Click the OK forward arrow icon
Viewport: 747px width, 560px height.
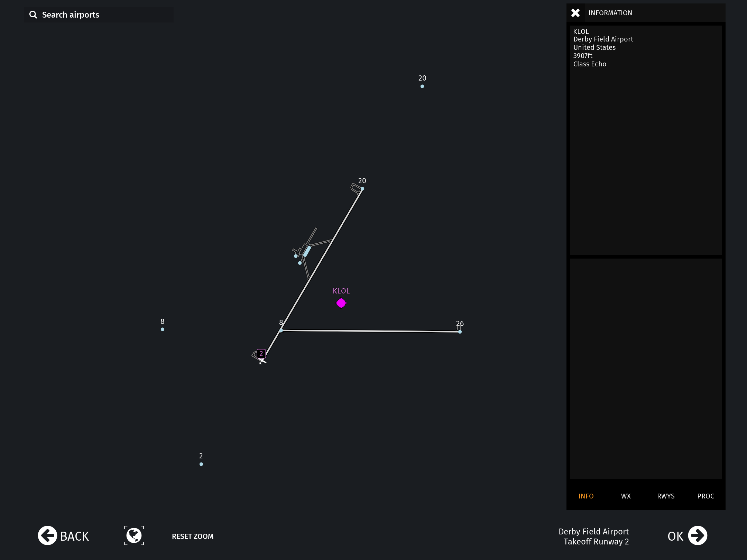pyautogui.click(x=698, y=536)
